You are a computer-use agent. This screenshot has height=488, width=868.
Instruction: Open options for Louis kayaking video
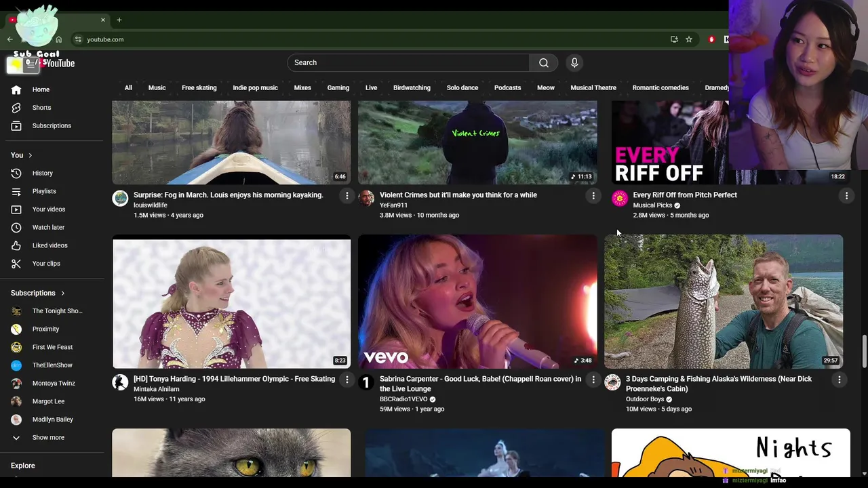click(x=347, y=195)
